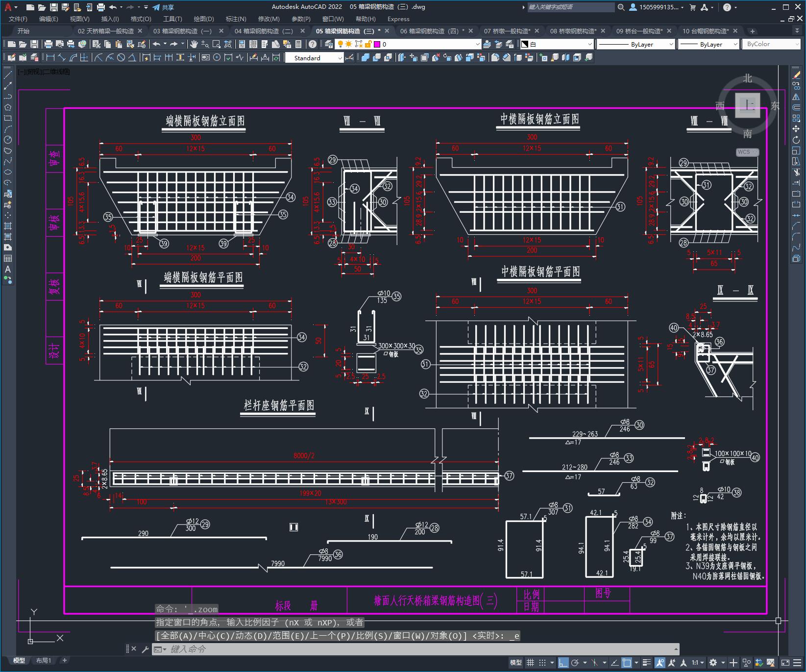806x672 pixels.
Task: Toggle polar tracking in status bar
Action: [x=575, y=663]
